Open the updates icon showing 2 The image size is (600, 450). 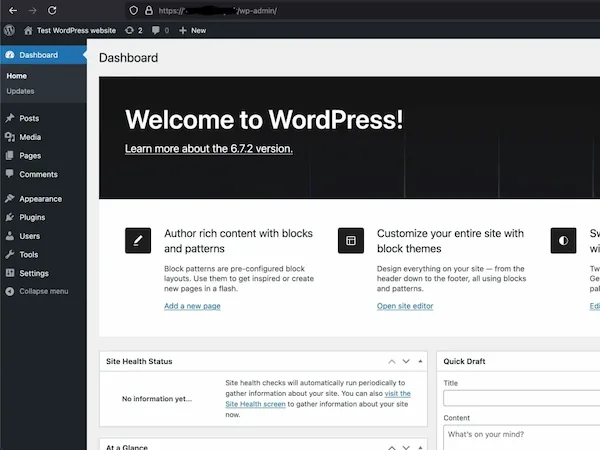(x=133, y=30)
